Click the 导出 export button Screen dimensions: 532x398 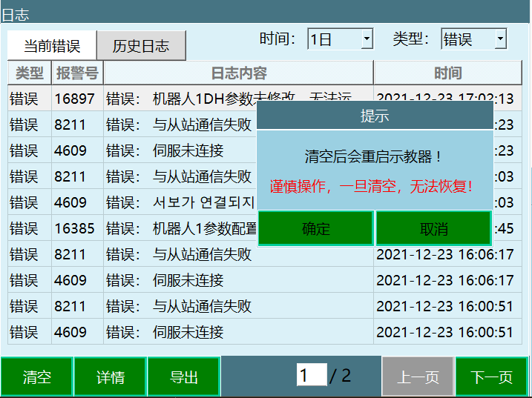pos(184,377)
